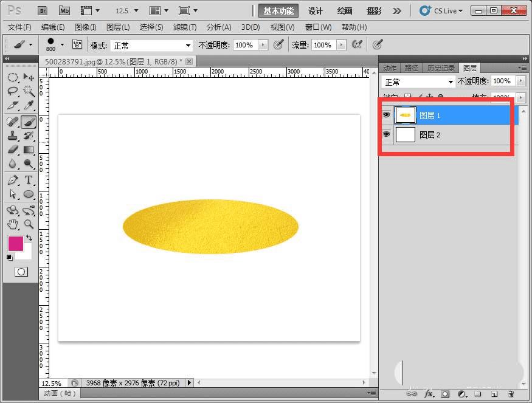The width and height of the screenshot is (532, 403).
Task: Select the Clone Stamp tool
Action: pos(12,135)
